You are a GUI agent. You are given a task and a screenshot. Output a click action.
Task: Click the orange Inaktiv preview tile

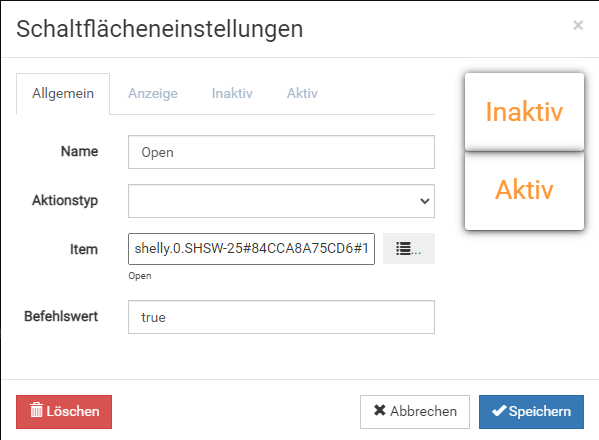pos(524,112)
